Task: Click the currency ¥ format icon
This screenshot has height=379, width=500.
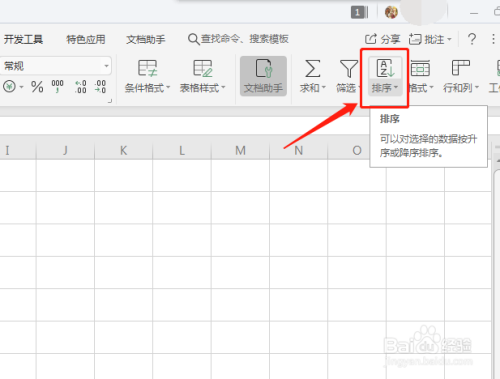Action: [x=9, y=87]
